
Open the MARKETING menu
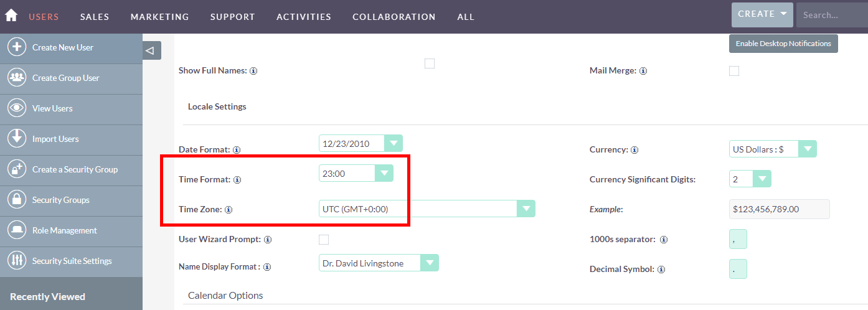[160, 17]
